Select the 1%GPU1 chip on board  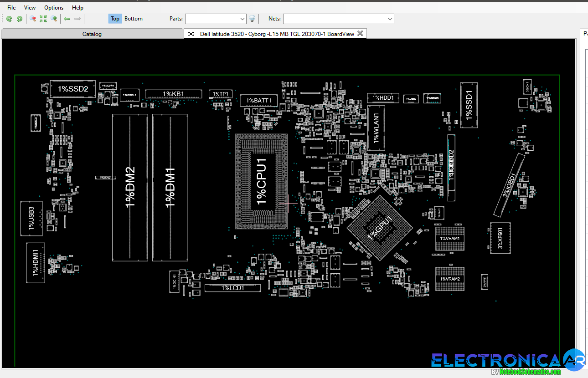[380, 227]
